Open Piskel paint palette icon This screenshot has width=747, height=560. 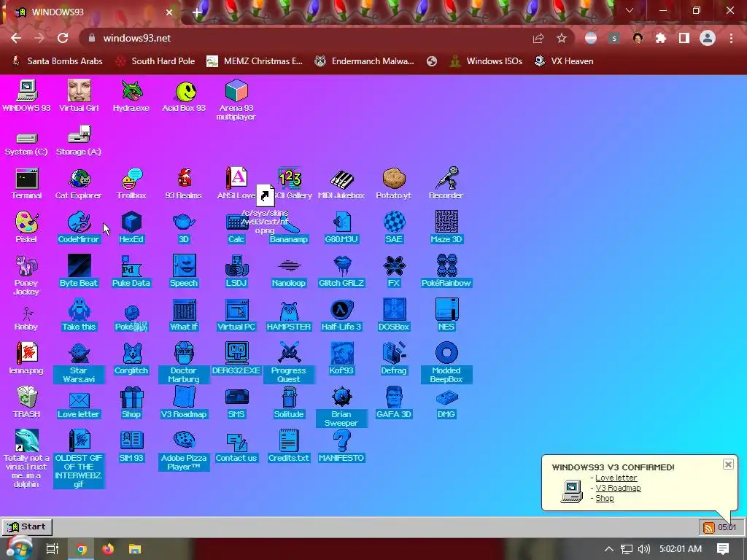click(x=27, y=227)
